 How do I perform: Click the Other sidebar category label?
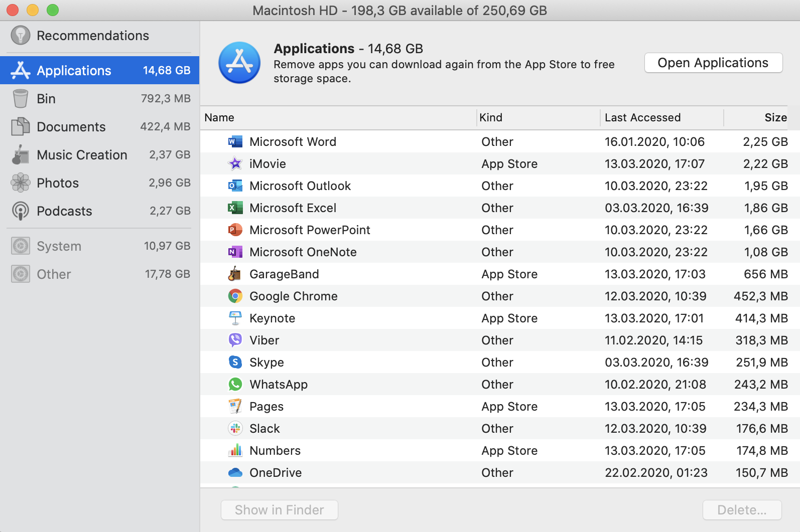tap(54, 274)
